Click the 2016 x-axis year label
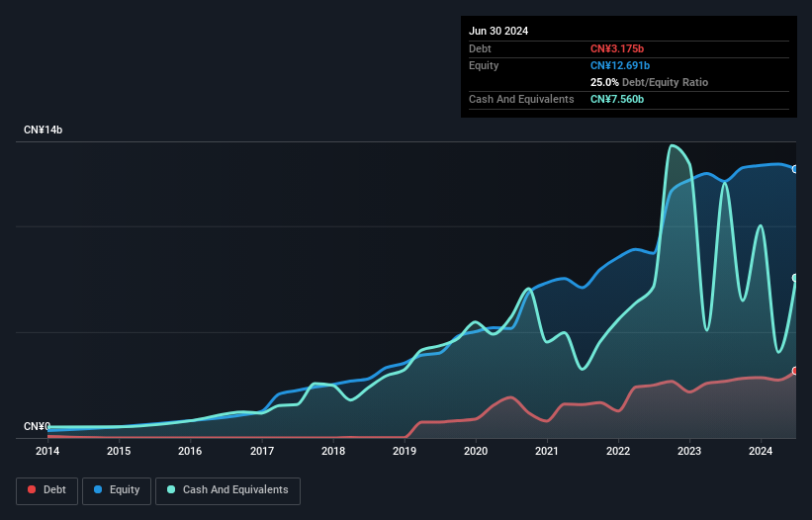Image resolution: width=812 pixels, height=520 pixels. [x=190, y=451]
